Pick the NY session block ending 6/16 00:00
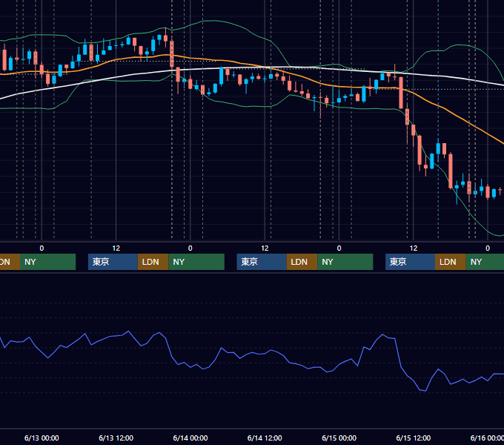Image resolution: width=504 pixels, height=445 pixels. (x=485, y=262)
